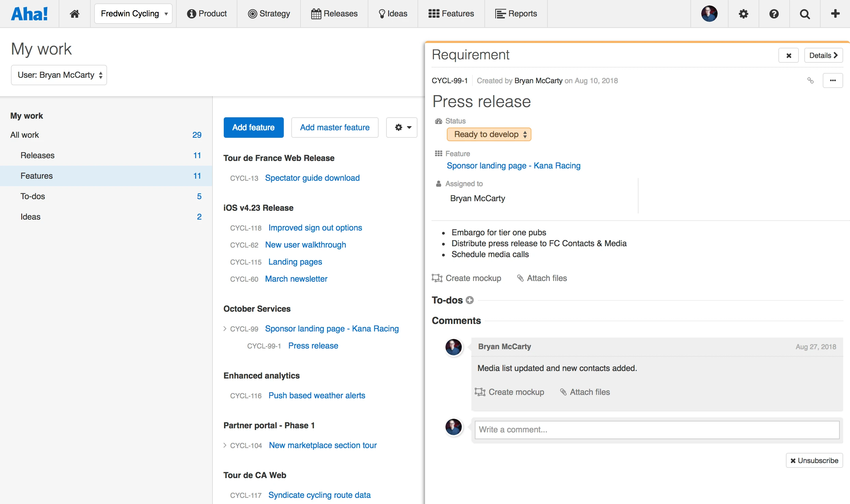Open the gear dropdown beside Add master feature
This screenshot has width=850, height=504.
(401, 128)
